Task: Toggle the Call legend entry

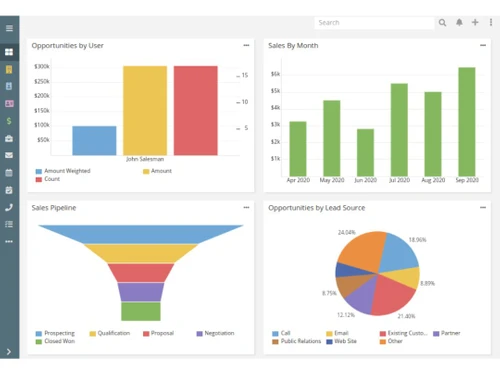Action: [x=281, y=333]
